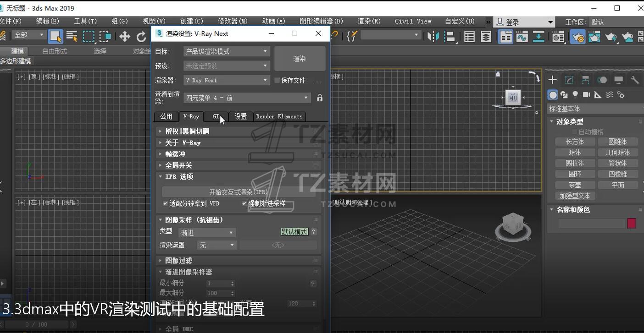Expand the 全局开关 rollout
This screenshot has height=333, width=644.
pyautogui.click(x=178, y=165)
